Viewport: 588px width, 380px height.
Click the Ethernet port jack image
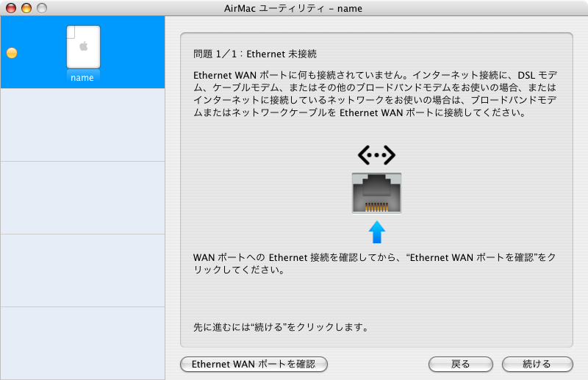click(376, 193)
